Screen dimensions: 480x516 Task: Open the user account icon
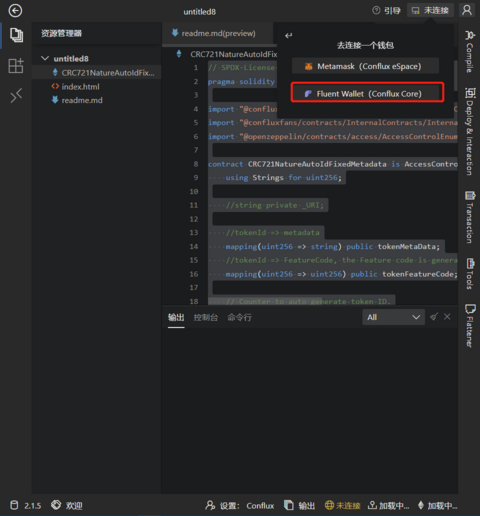(x=467, y=10)
